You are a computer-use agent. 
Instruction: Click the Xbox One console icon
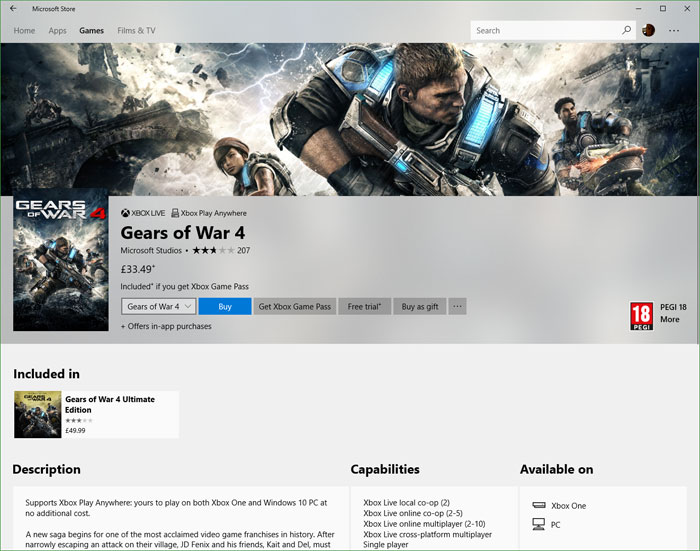539,505
